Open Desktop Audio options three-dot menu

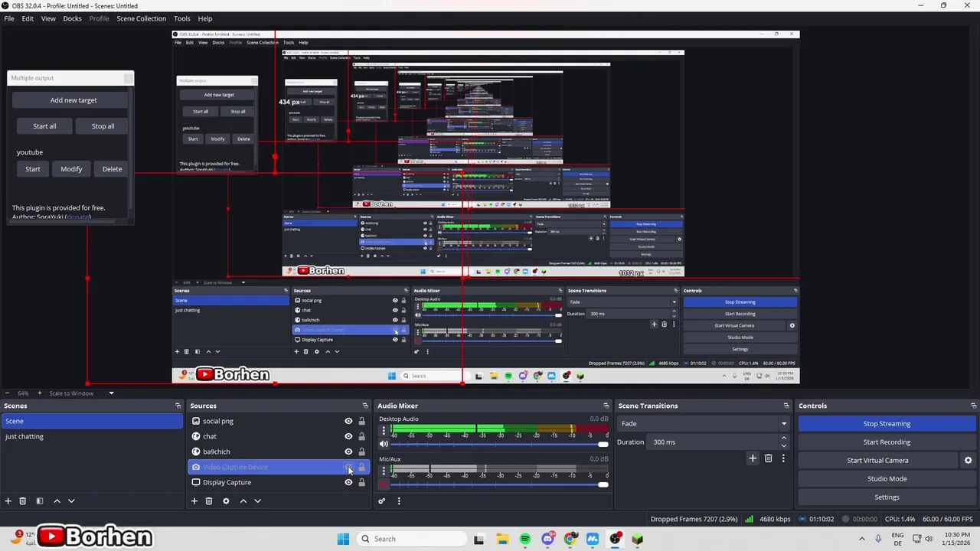(x=384, y=431)
